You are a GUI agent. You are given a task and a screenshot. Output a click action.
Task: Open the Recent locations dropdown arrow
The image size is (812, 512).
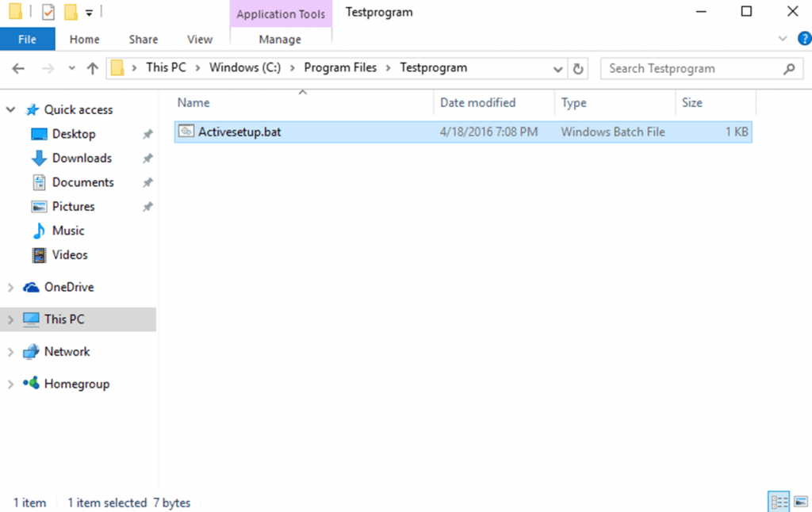(x=71, y=69)
